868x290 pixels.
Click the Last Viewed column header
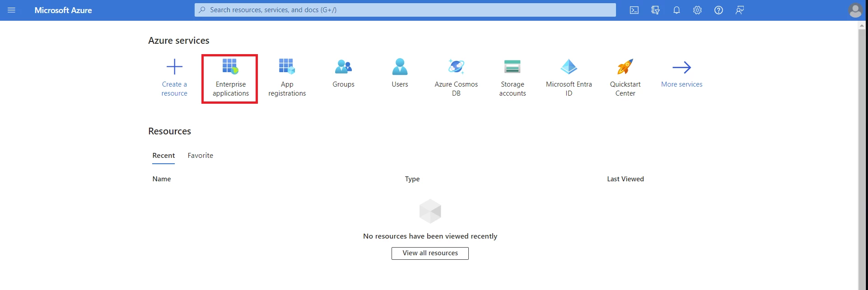tap(625, 179)
